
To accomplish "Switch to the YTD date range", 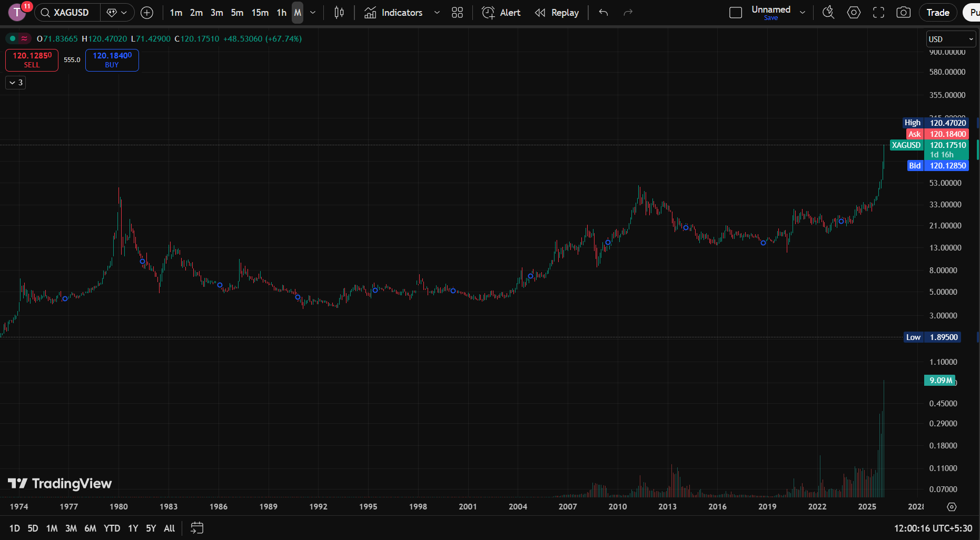I will [112, 528].
